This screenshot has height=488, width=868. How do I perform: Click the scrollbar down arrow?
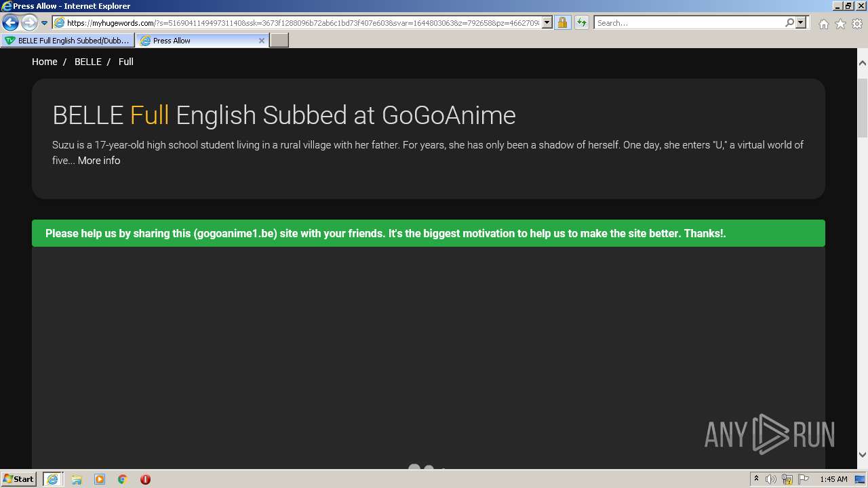click(863, 455)
